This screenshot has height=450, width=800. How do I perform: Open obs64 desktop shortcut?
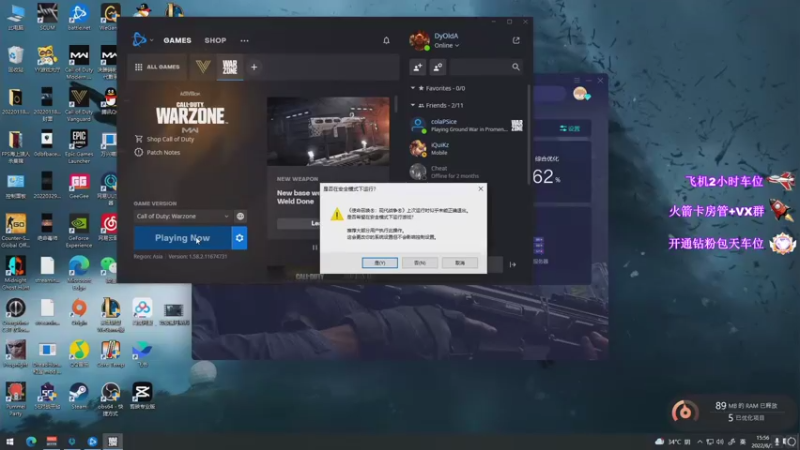pos(110,399)
